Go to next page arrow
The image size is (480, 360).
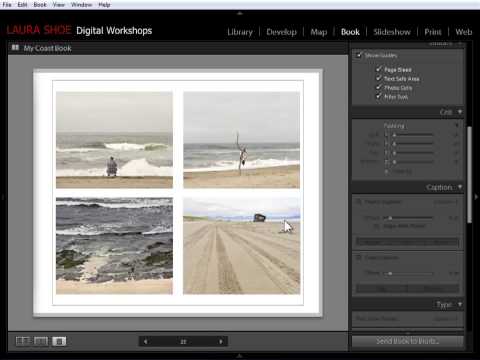[221, 341]
